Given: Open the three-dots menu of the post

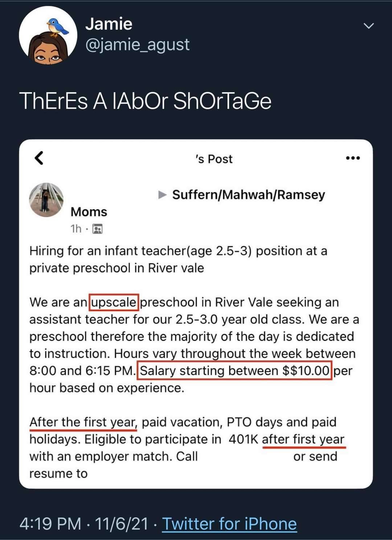Looking at the screenshot, I should (352, 158).
